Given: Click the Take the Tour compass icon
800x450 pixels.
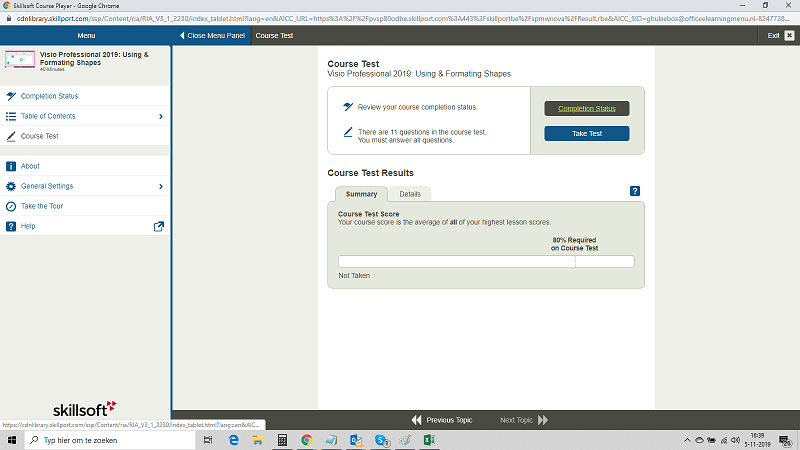Looking at the screenshot, I should pyautogui.click(x=11, y=206).
